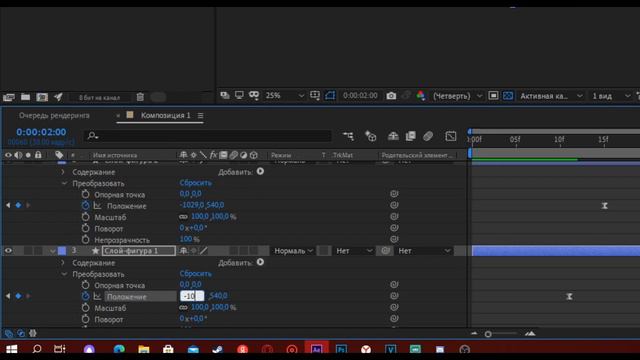Toggle stopwatch for upper layer 'Опорная точка'
Screen dimensions: 640x360
[85, 194]
